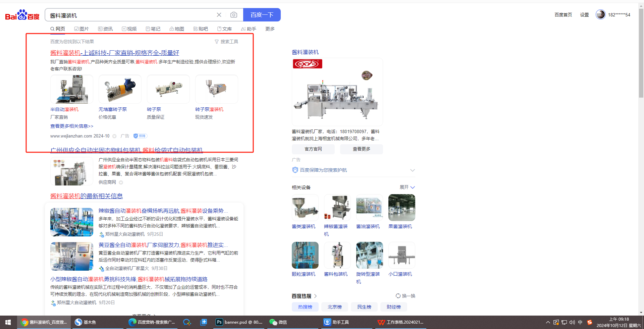Open 搜索工具 filter tools
Viewport: 644px width, 329px height.
[226, 42]
